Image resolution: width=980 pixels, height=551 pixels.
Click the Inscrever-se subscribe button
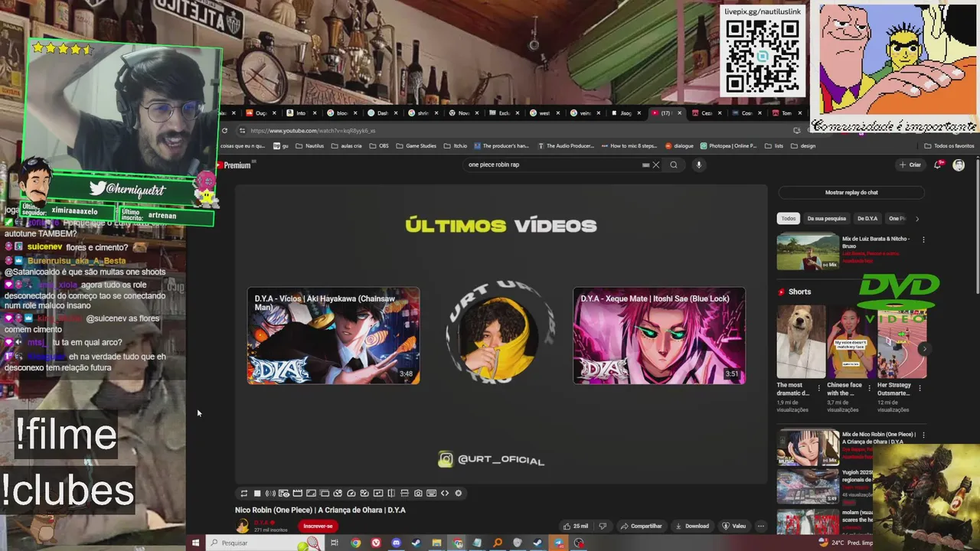click(318, 527)
